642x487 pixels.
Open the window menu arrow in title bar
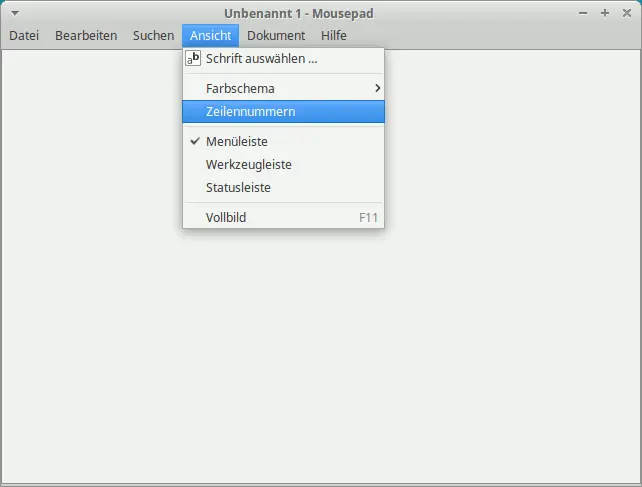[14, 13]
